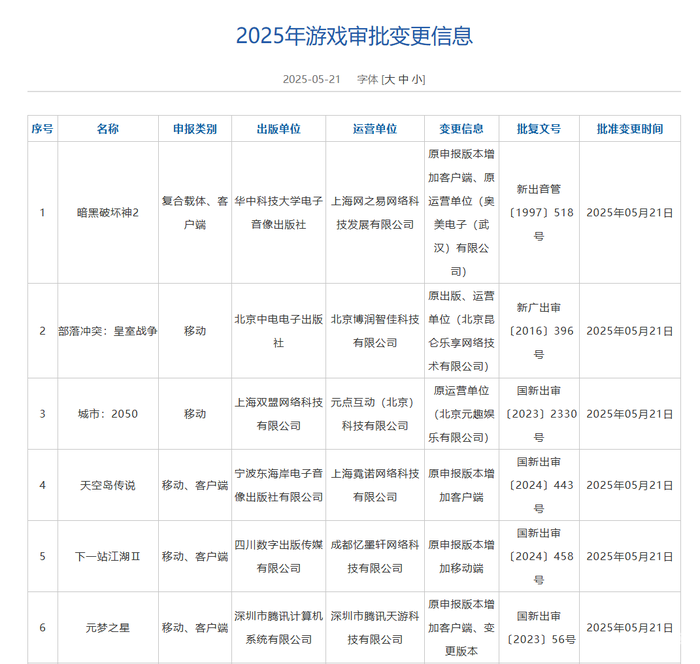Click approval number 新广出审〔2016〕396号
Image resolution: width=700 pixels, height=664 pixels.
coord(539,331)
